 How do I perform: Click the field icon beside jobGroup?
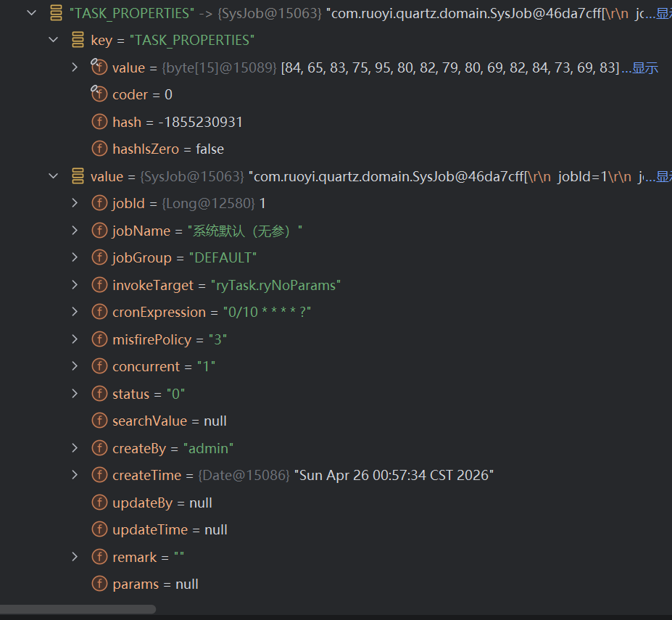pyautogui.click(x=99, y=257)
